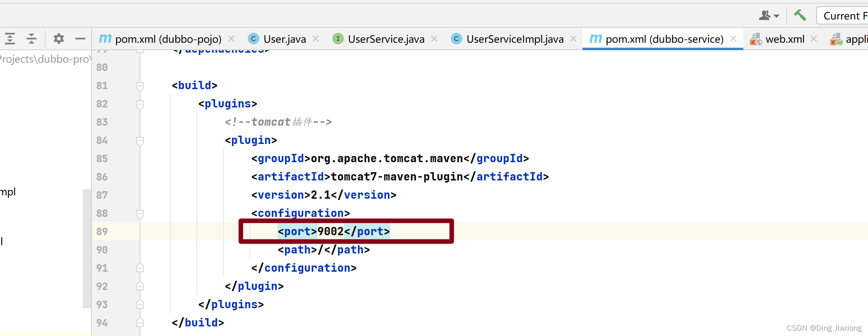
Task: Click the Maven icon on pom.xml (dubbo-pojo) tab
Action: (x=105, y=39)
